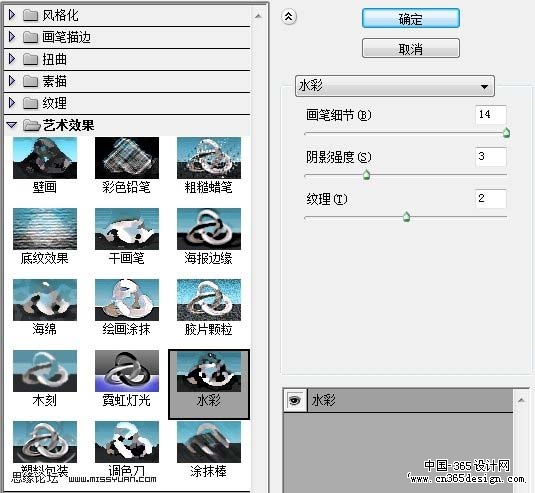Click the 画笔细节 value field
535x493 pixels.
point(491,115)
